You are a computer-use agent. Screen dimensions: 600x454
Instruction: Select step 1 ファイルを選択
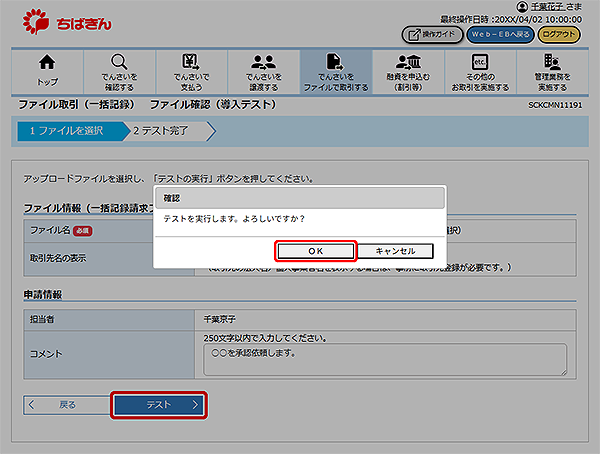[68, 130]
